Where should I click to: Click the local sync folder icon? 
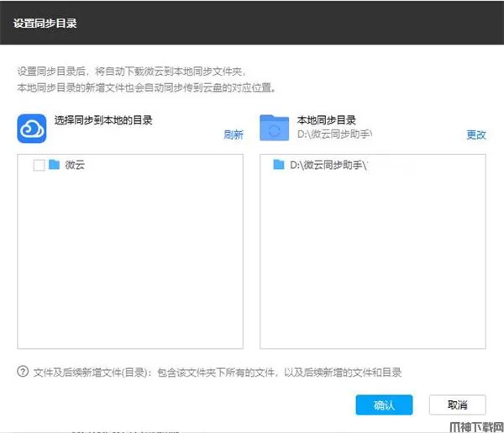[274, 129]
